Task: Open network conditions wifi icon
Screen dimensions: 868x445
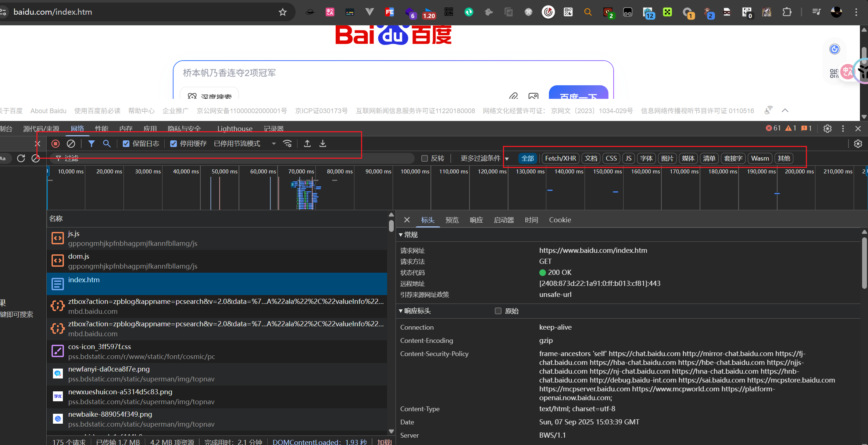Action: click(287, 144)
